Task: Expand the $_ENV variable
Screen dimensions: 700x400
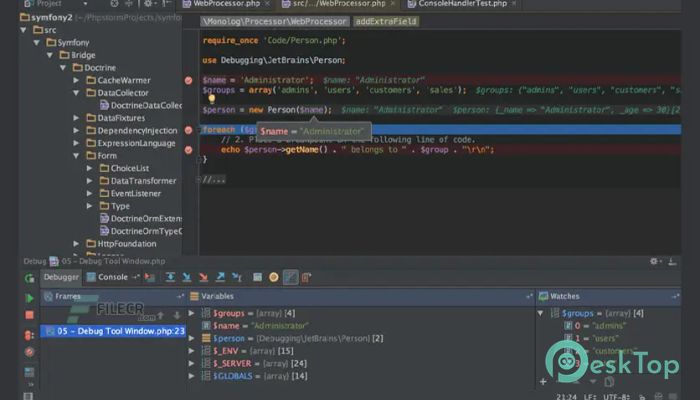Action: 192,351
